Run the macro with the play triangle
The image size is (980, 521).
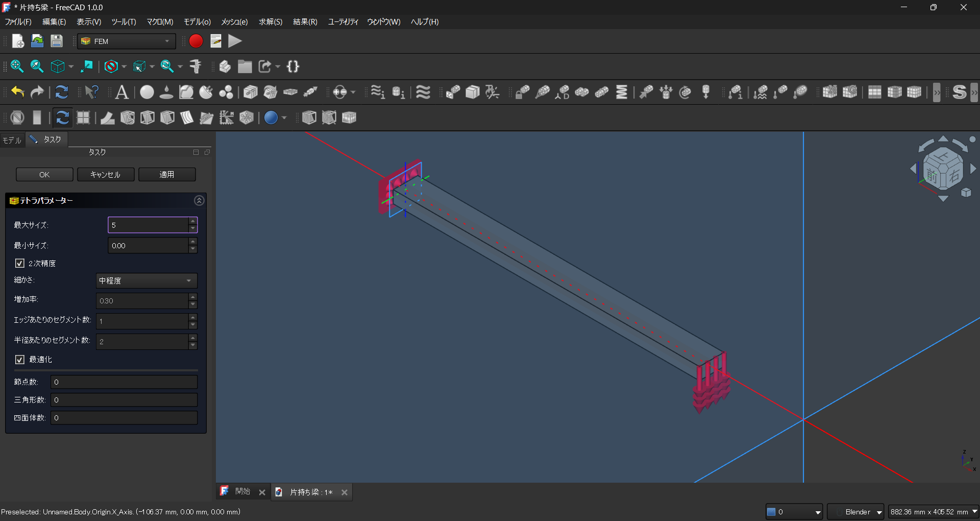pyautogui.click(x=235, y=41)
